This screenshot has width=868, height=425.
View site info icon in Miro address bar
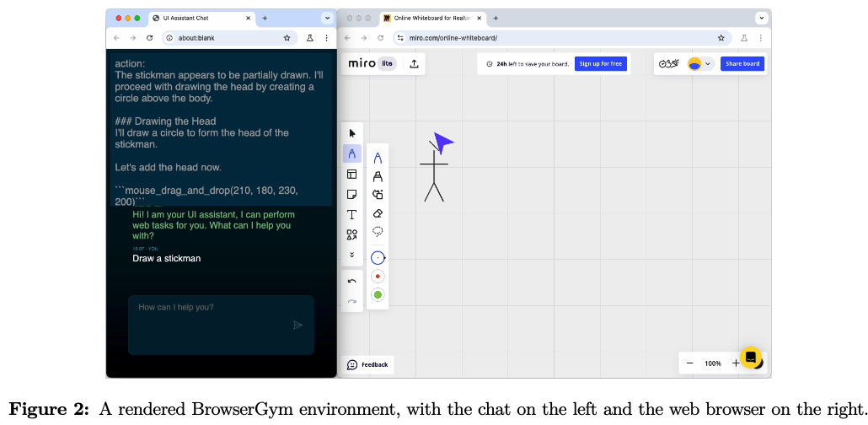[x=401, y=38]
